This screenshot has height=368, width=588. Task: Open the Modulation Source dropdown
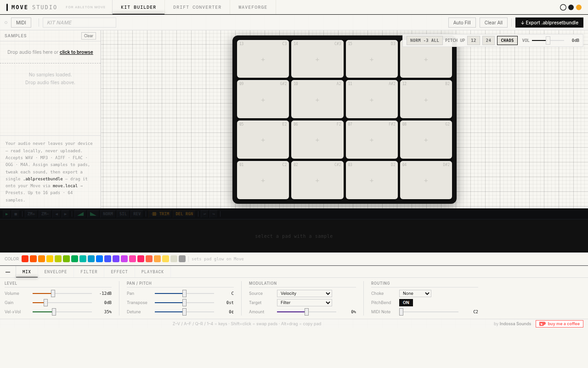[x=305, y=293]
